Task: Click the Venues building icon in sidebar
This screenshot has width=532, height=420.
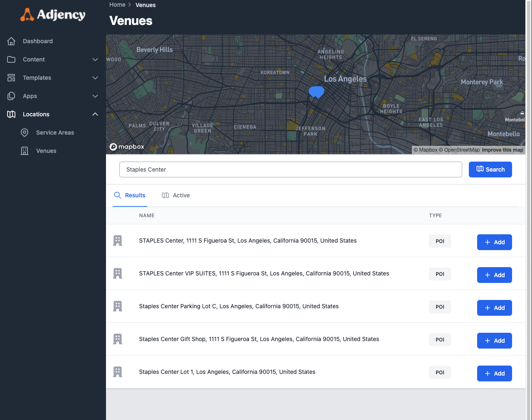Action: coord(25,151)
